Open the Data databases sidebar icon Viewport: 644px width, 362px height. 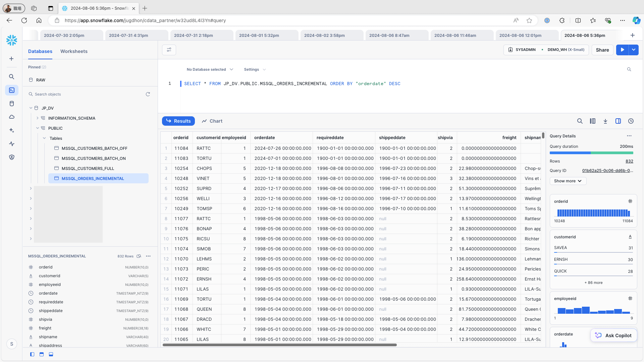pyautogui.click(x=12, y=104)
